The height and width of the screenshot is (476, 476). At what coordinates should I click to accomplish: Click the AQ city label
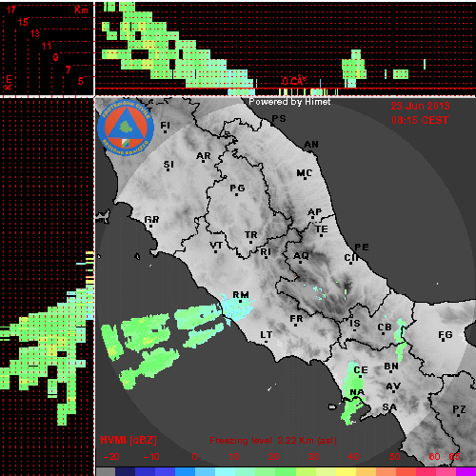[x=301, y=255]
